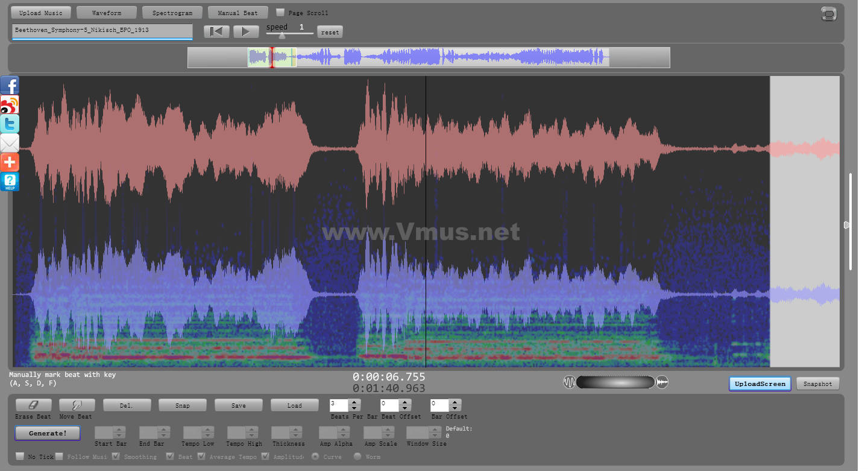Image resolution: width=868 pixels, height=471 pixels.
Task: Rewind to start of track
Action: tap(216, 31)
